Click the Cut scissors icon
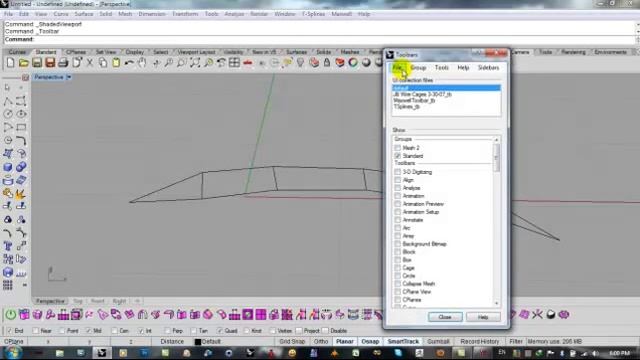 click(90, 63)
